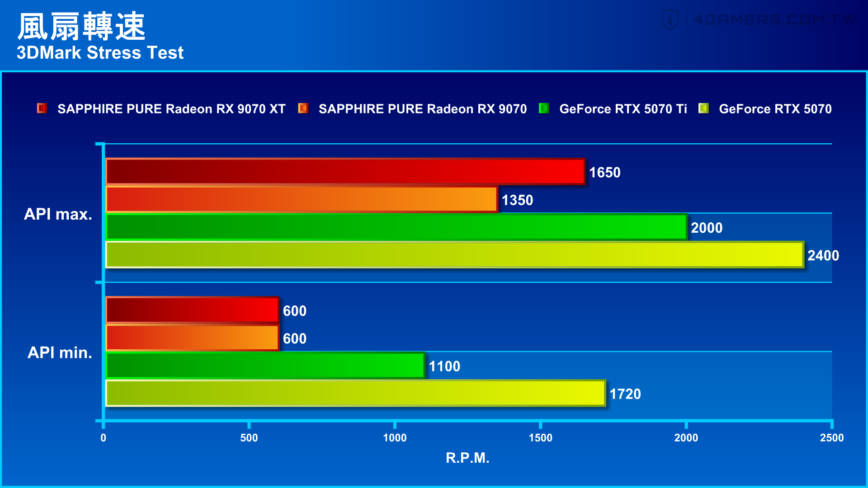Click the 風扇轉速 chart title
The width and height of the screenshot is (868, 488).
click(81, 27)
